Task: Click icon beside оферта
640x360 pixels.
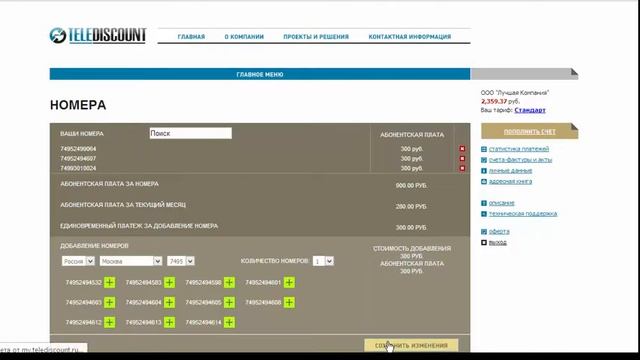Action: 484,232
